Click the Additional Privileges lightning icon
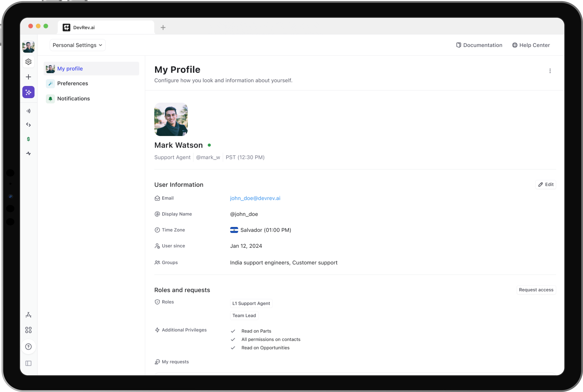 click(157, 330)
